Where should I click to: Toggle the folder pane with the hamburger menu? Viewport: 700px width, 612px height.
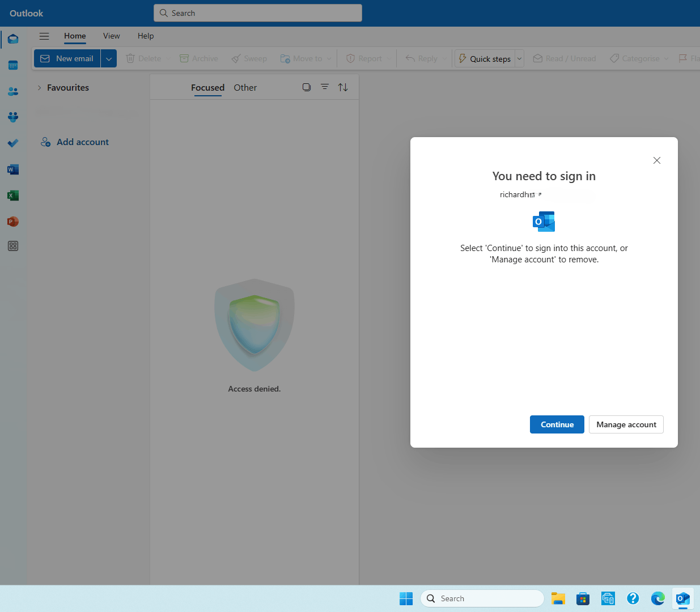pyautogui.click(x=44, y=36)
